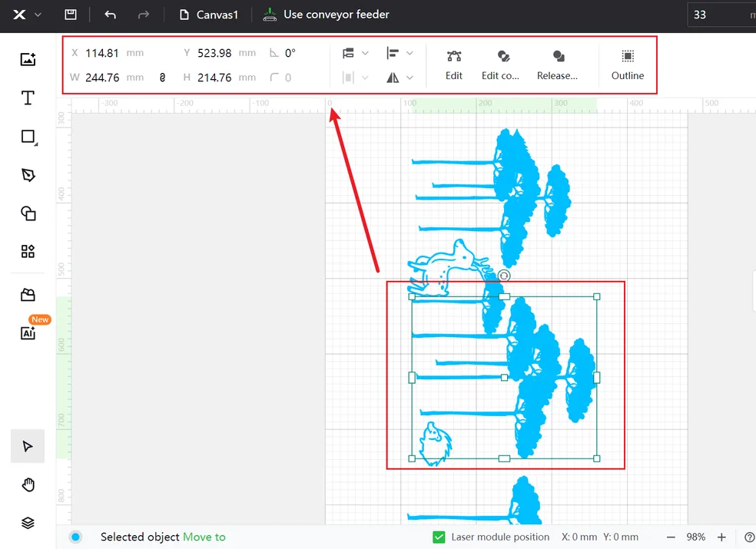Click the top-bar field showing 33
756x549 pixels.
[x=721, y=15]
